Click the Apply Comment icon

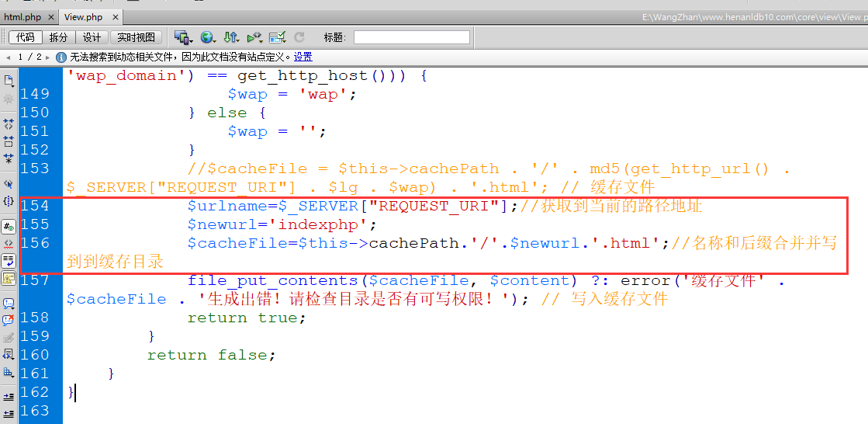pos(9,303)
